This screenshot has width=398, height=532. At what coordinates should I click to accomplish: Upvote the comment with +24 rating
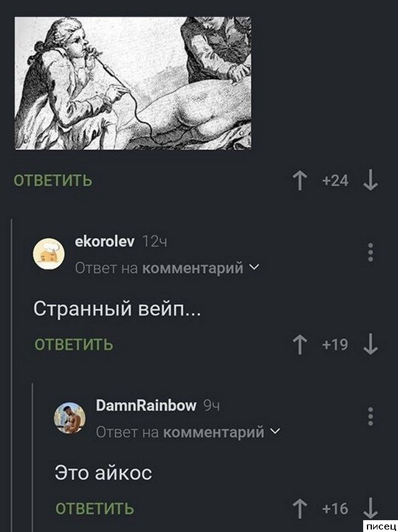click(300, 180)
